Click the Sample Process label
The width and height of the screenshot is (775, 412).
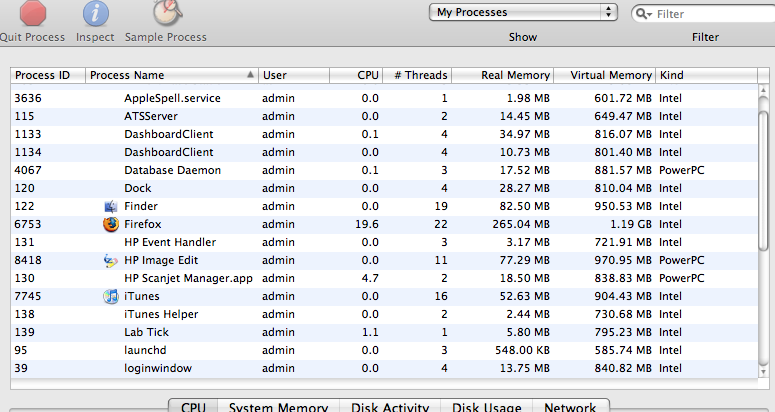tap(166, 38)
